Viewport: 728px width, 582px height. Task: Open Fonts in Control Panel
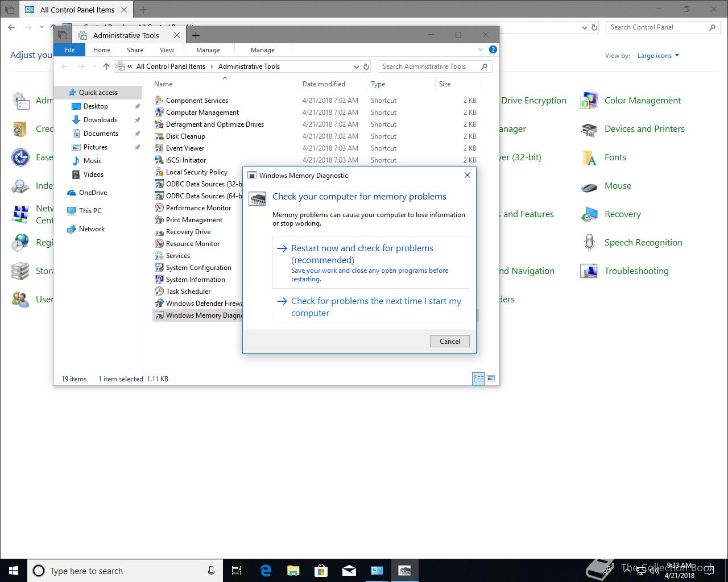[603, 157]
